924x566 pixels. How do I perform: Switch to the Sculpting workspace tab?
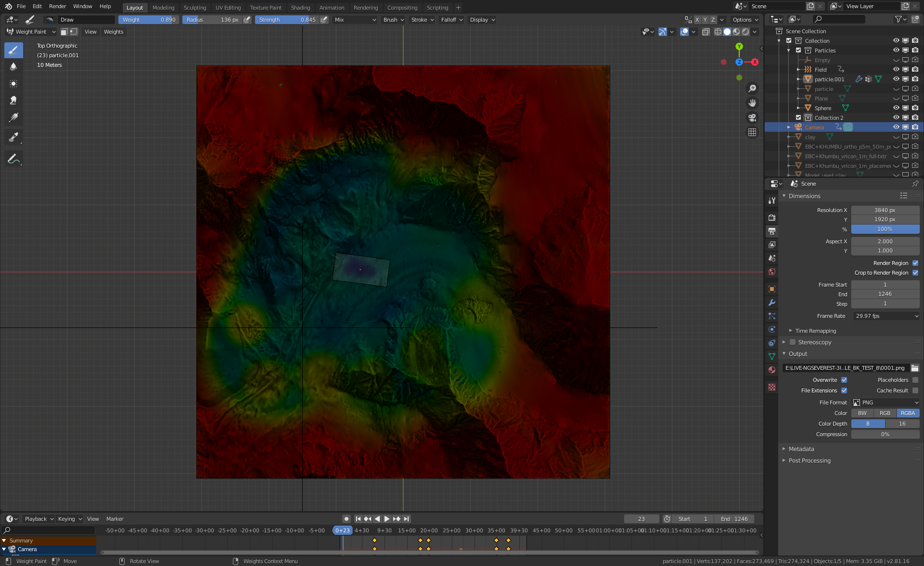click(195, 8)
